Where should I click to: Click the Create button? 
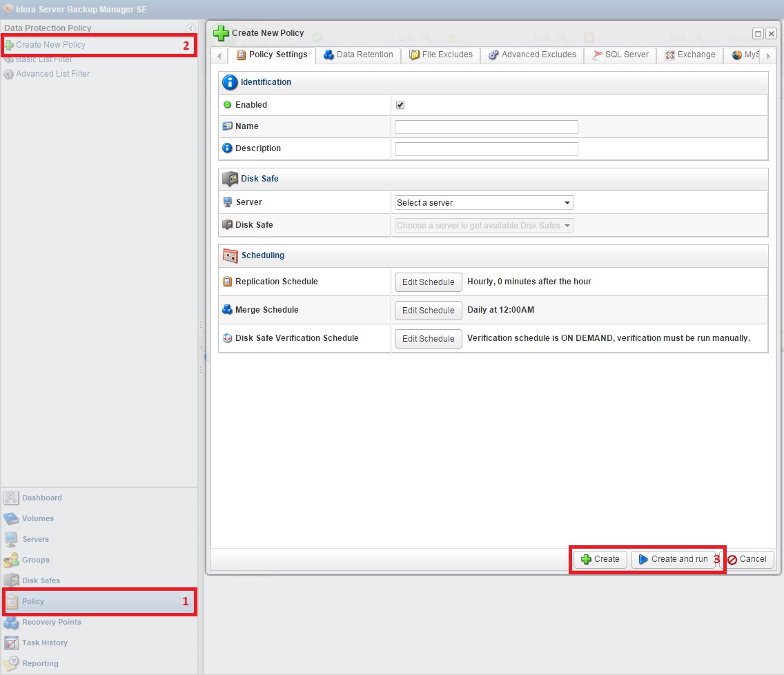pyautogui.click(x=600, y=559)
